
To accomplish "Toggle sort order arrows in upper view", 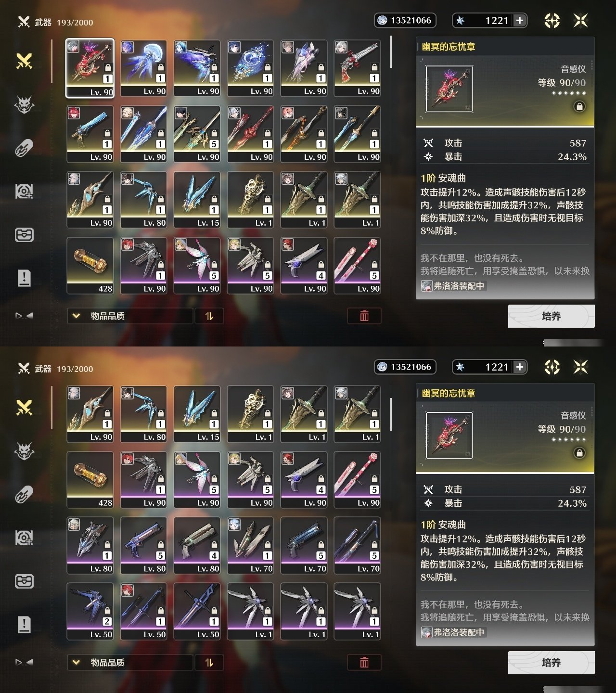I will pyautogui.click(x=209, y=316).
